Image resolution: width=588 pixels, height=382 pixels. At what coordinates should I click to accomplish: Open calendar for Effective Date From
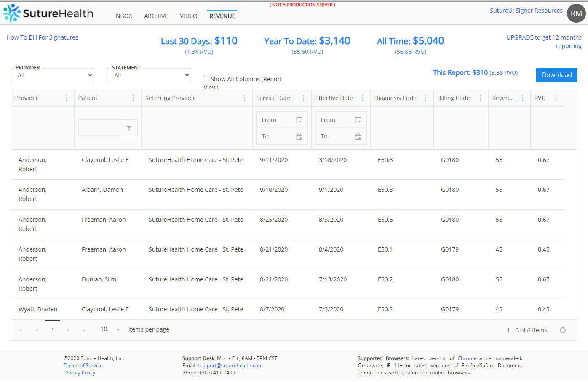358,120
